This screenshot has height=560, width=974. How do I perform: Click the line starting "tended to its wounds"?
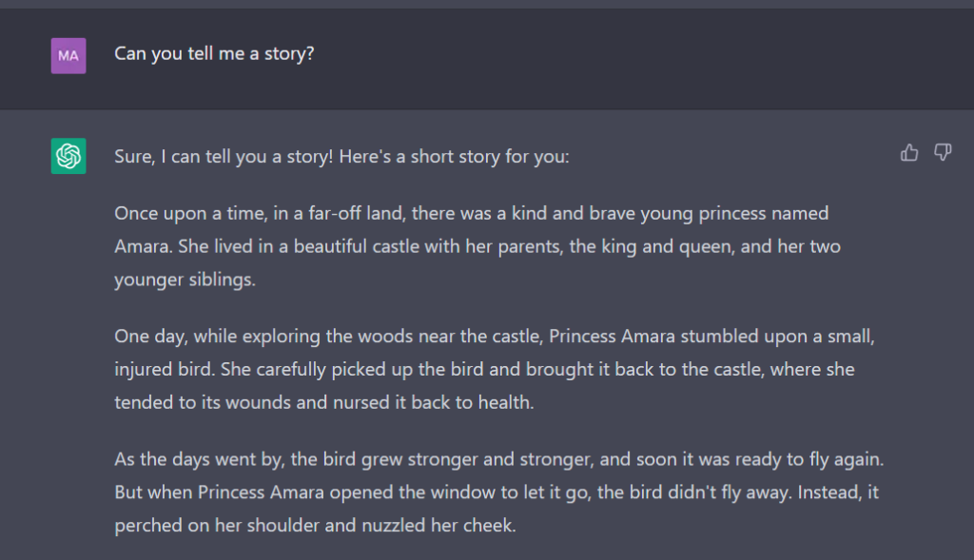tap(324, 402)
